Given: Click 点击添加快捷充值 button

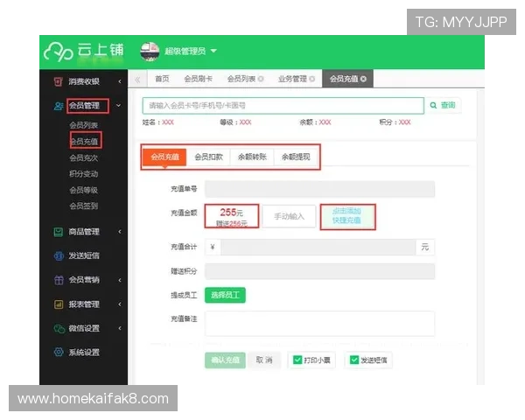Looking at the screenshot, I should pyautogui.click(x=347, y=216).
